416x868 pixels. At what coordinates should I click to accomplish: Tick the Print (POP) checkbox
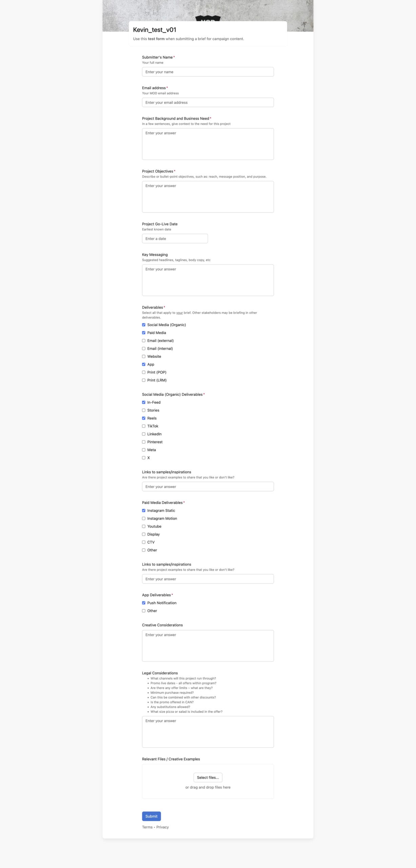click(144, 372)
